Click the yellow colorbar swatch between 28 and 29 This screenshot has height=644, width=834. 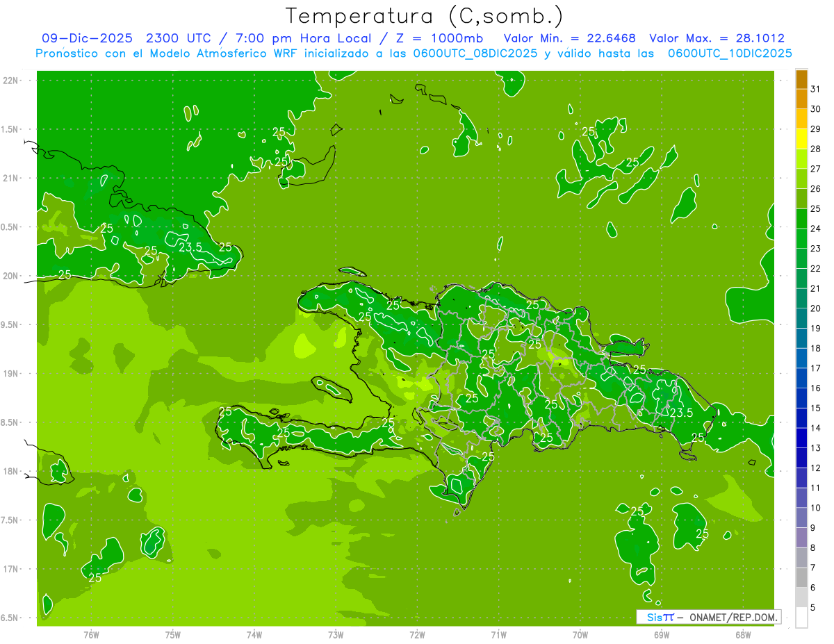point(801,139)
